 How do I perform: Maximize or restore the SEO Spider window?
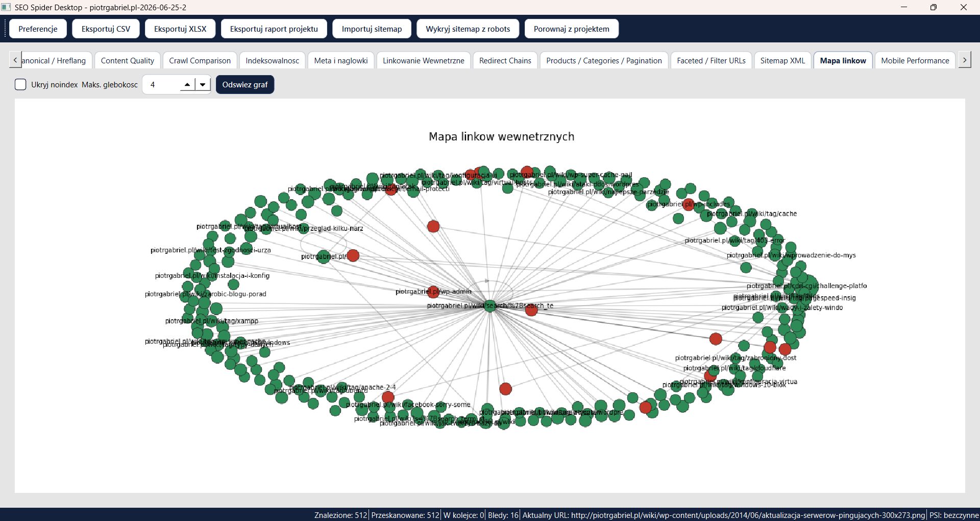(934, 7)
